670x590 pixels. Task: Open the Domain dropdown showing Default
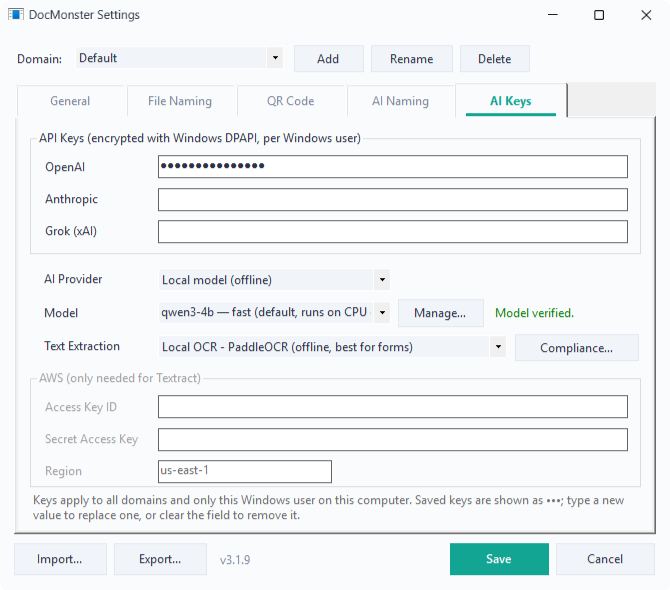[179, 58]
